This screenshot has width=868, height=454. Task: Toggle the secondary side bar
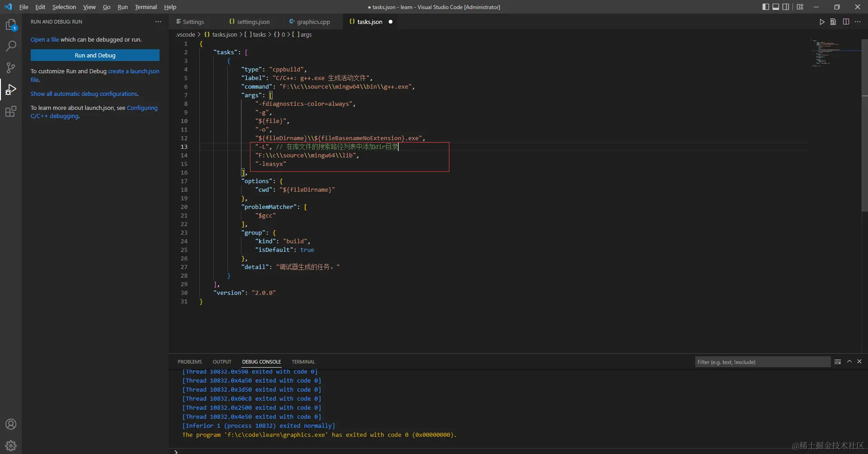pos(786,7)
